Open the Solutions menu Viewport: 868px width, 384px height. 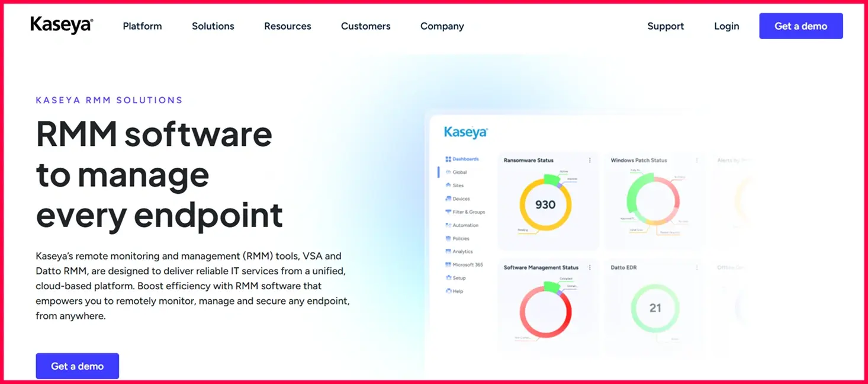tap(213, 26)
